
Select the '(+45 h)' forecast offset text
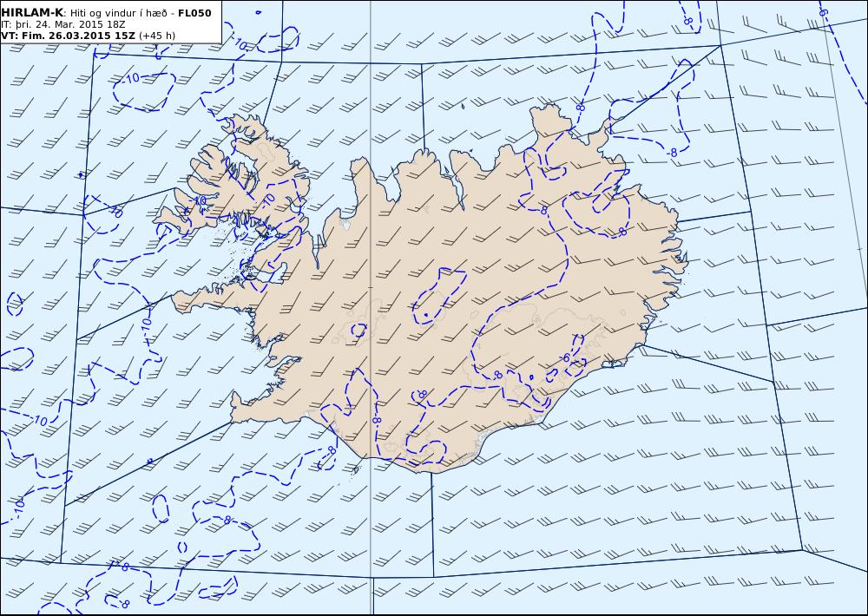[156, 36]
